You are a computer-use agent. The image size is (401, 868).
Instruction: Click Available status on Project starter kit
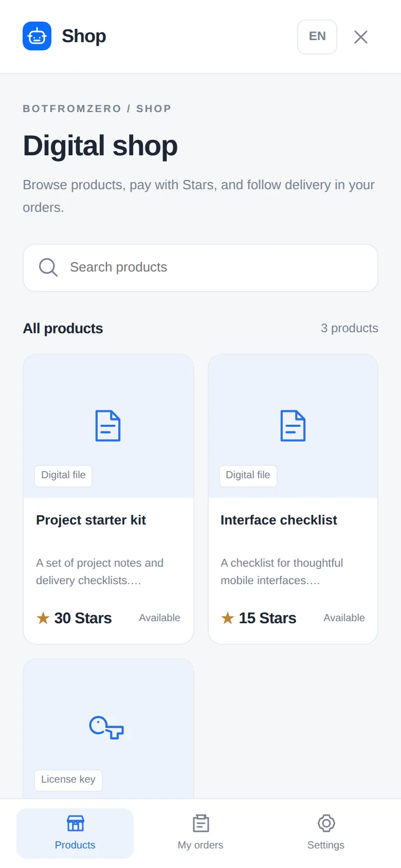click(159, 618)
